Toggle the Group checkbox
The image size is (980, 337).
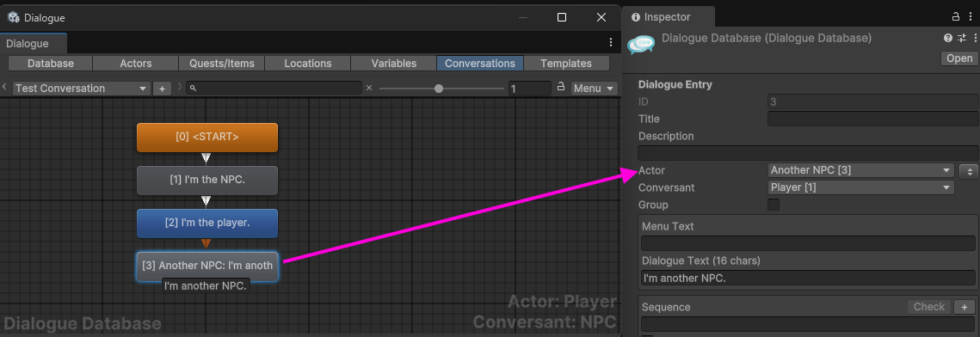point(774,204)
